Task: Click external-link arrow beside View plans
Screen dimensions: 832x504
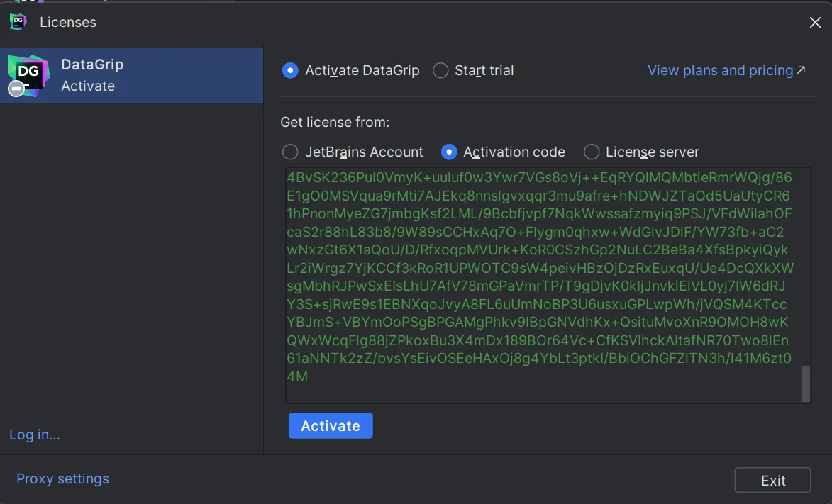Action: (x=802, y=70)
